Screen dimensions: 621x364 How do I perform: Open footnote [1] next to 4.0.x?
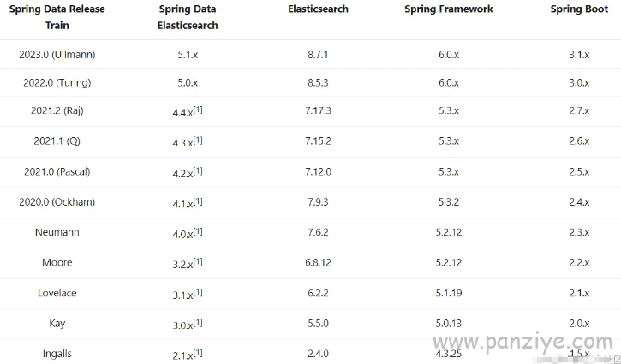click(198, 231)
